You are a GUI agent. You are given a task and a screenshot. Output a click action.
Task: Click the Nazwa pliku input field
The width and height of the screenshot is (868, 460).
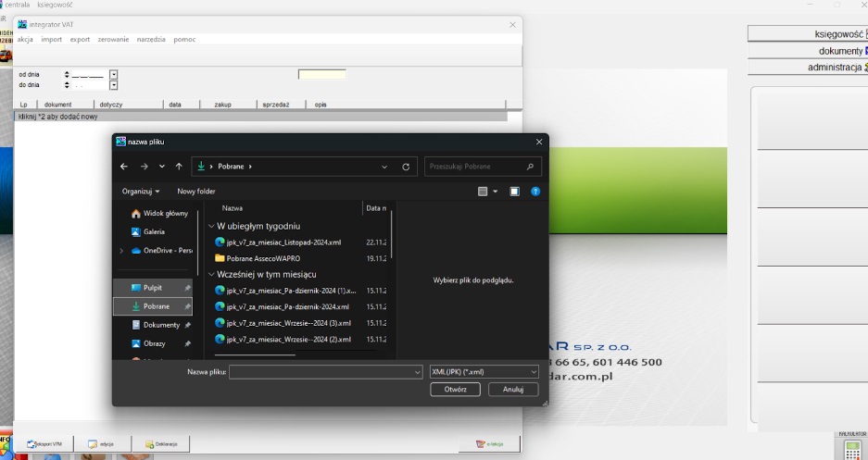(321, 372)
